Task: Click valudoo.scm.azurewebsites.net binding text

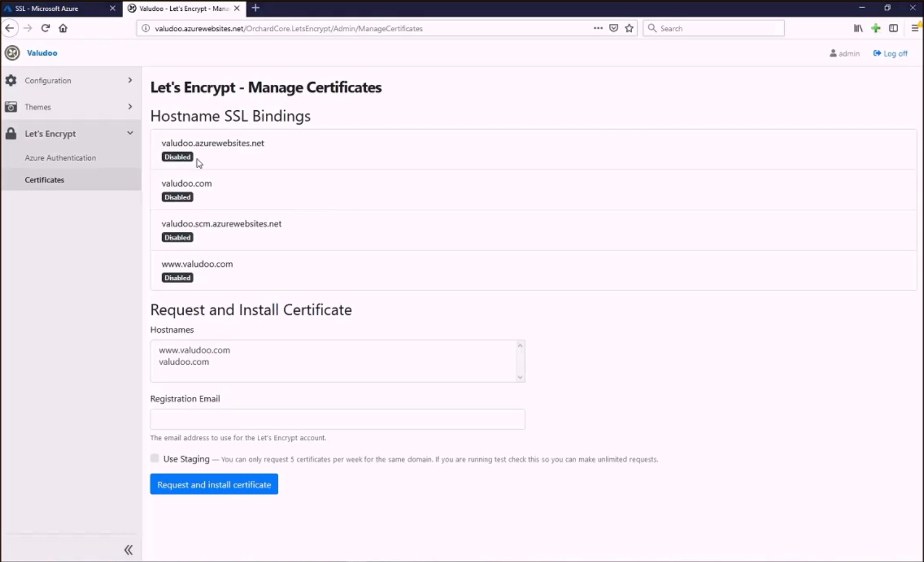Action: tap(222, 224)
